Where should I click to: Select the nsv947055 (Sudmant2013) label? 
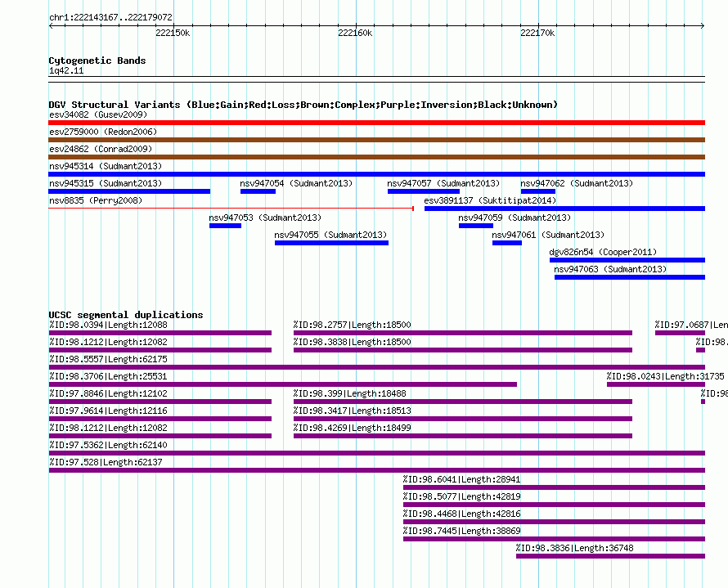tap(330, 235)
